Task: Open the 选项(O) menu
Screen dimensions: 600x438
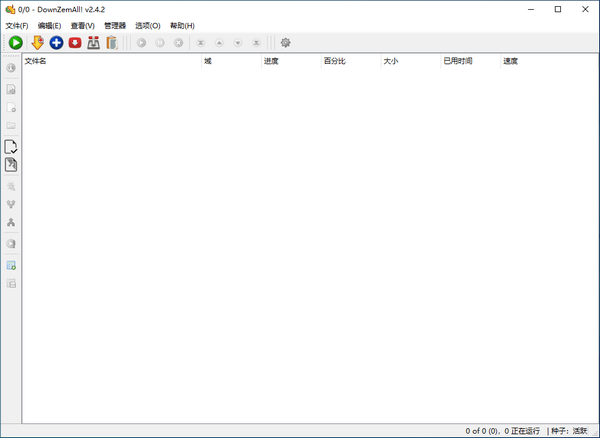Action: [x=148, y=25]
